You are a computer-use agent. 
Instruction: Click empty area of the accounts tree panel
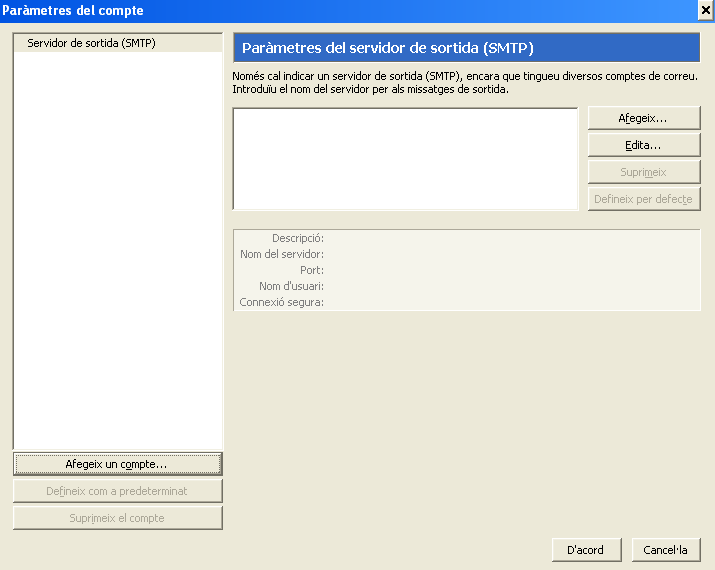[117, 250]
